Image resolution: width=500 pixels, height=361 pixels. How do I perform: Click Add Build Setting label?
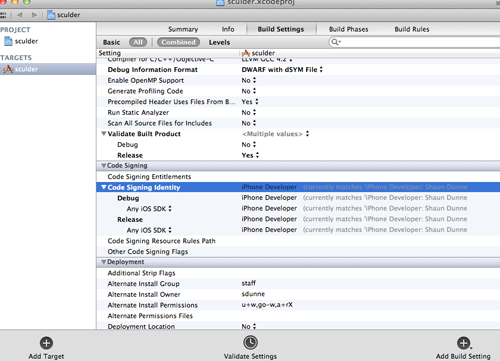tap(463, 356)
